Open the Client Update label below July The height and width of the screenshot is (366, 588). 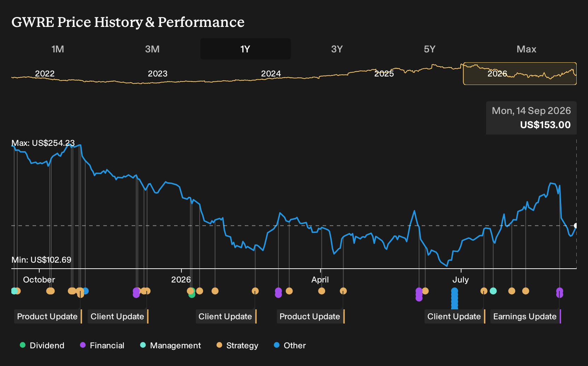(455, 316)
